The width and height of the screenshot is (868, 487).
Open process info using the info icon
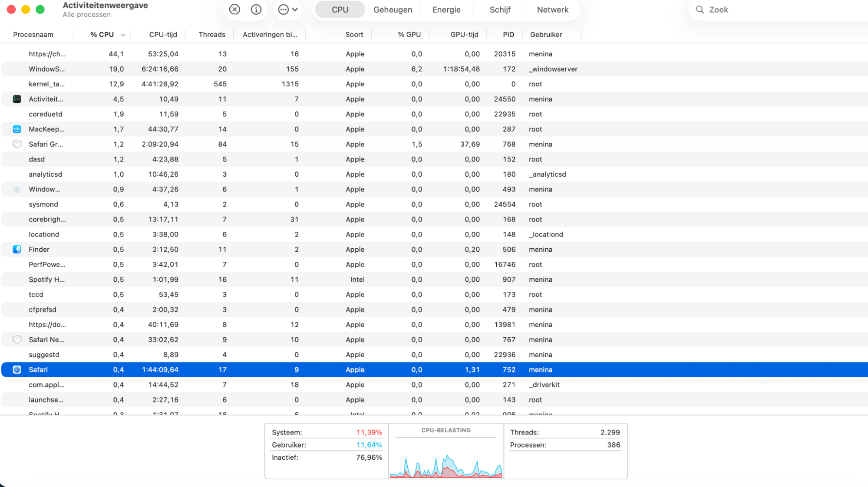pyautogui.click(x=256, y=9)
